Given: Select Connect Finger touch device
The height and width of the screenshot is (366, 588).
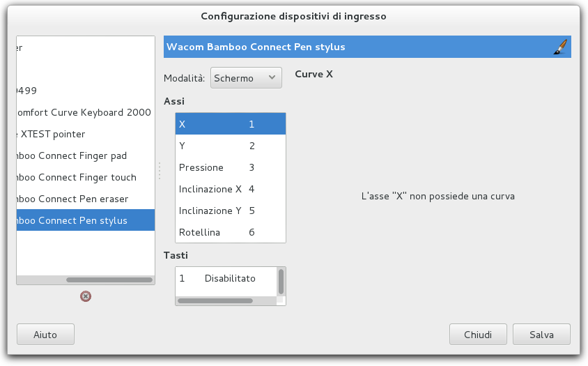Looking at the screenshot, I should [86, 177].
